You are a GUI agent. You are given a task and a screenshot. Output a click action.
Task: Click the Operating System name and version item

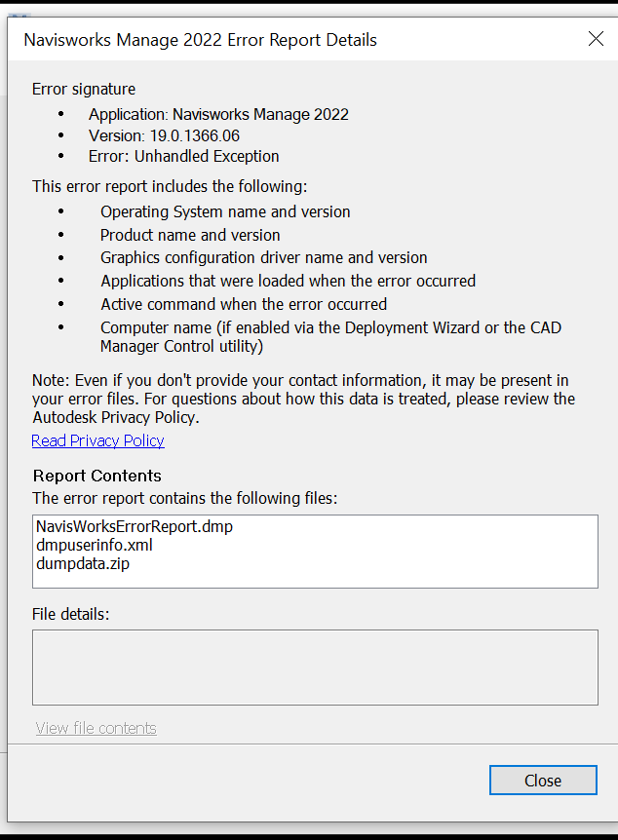(x=225, y=211)
